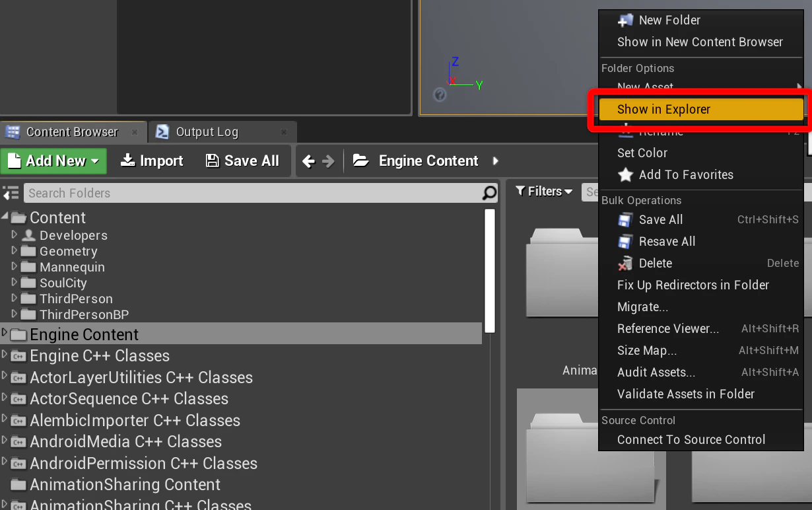Viewport: 812px width, 510px height.
Task: Click the folder path picker icon
Action: point(360,161)
